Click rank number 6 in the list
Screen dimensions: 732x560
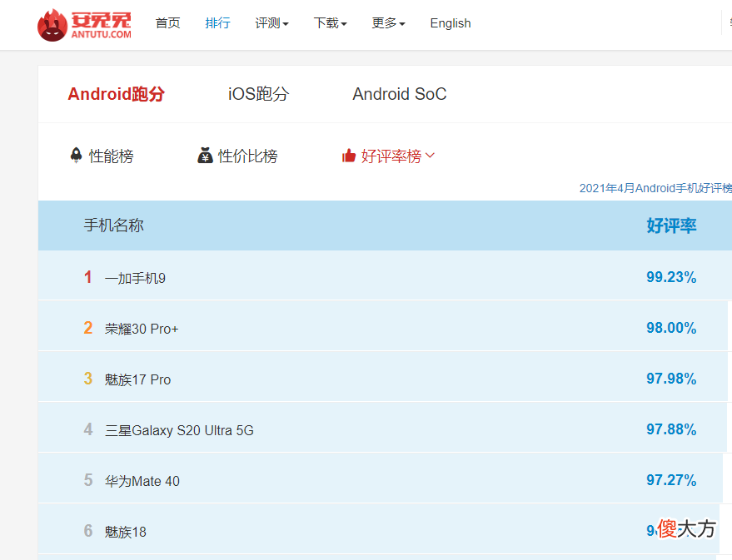pyautogui.click(x=87, y=531)
